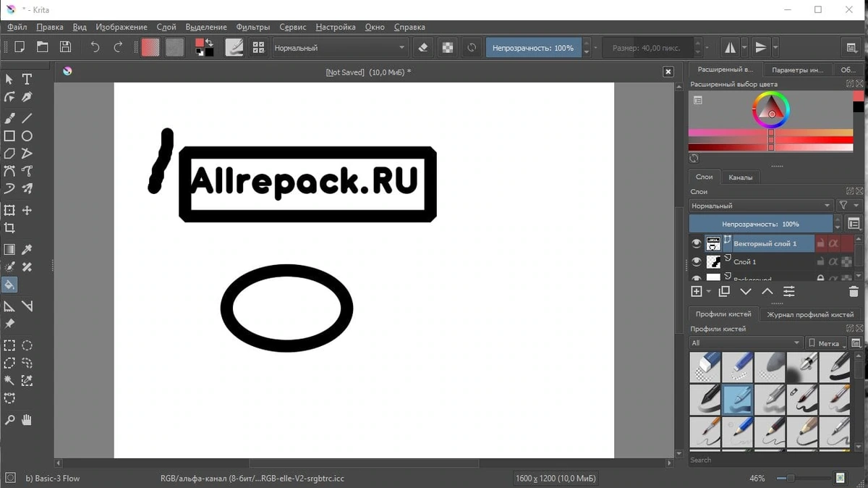
Task: Select the Transform tool
Action: (x=9, y=210)
